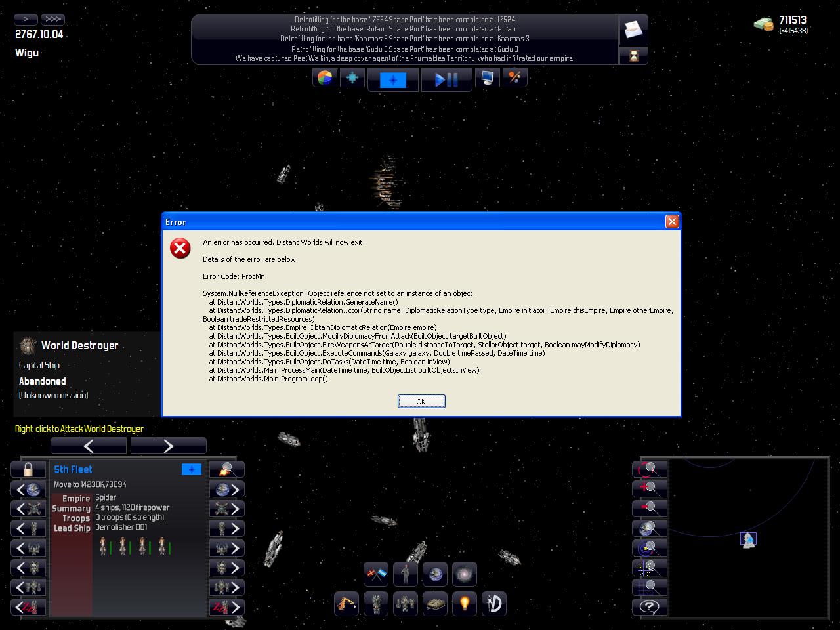Cycle to next fleet group right arrow

tap(227, 587)
